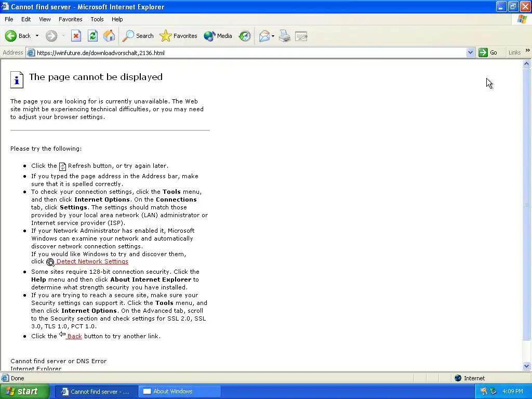Click the greyed Forward arrow button
Viewport: 532px width, 399px height.
point(51,36)
